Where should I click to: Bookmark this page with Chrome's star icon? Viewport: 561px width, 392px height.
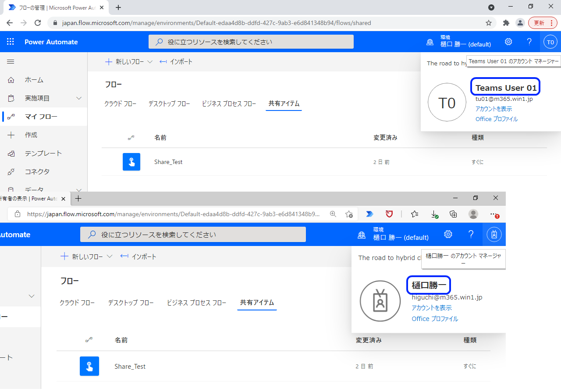pyautogui.click(x=489, y=23)
